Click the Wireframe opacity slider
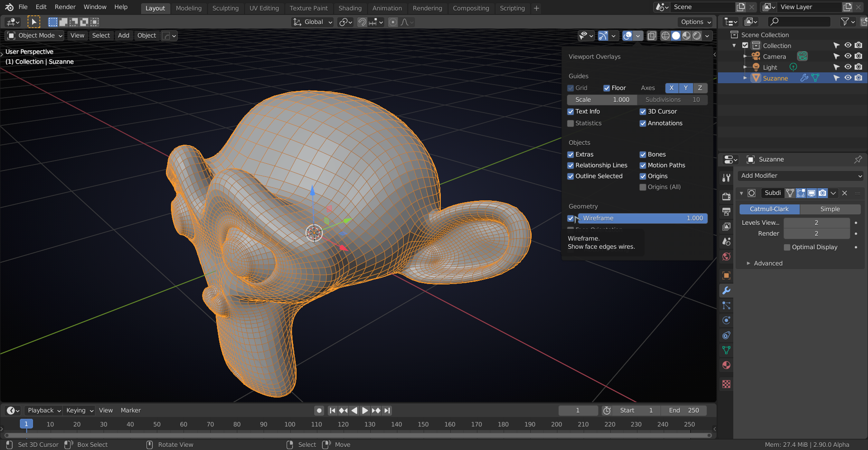 (x=642, y=218)
